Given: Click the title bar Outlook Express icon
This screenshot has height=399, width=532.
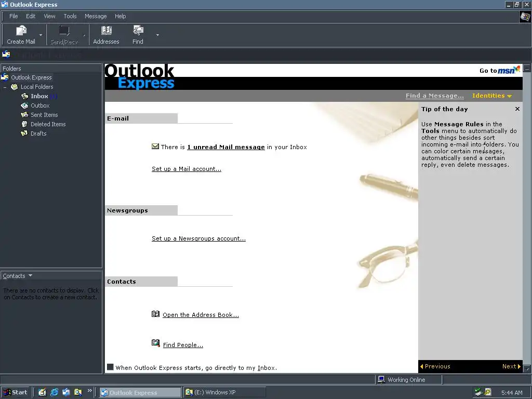Looking at the screenshot, I should pyautogui.click(x=5, y=4).
